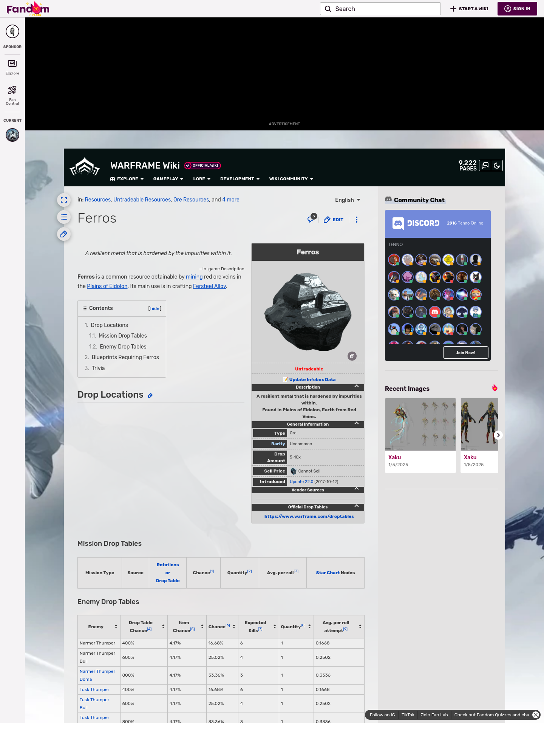Open first Xaku recent image thumbnail
544x756 pixels.
pos(420,424)
